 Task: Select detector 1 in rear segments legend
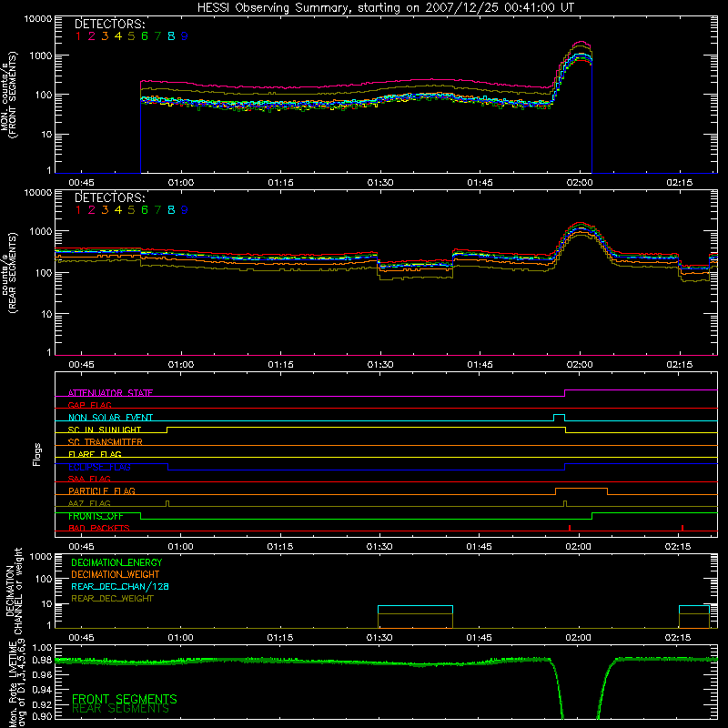[x=78, y=210]
